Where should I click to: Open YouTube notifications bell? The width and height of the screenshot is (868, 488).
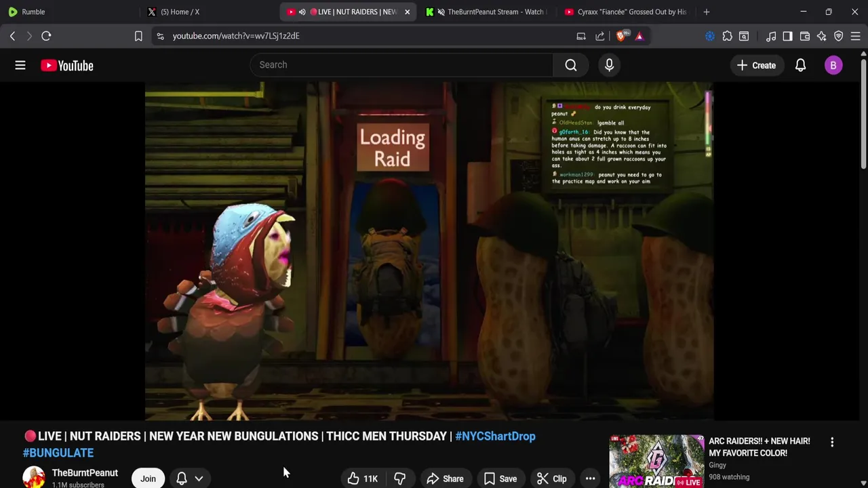pyautogui.click(x=800, y=65)
